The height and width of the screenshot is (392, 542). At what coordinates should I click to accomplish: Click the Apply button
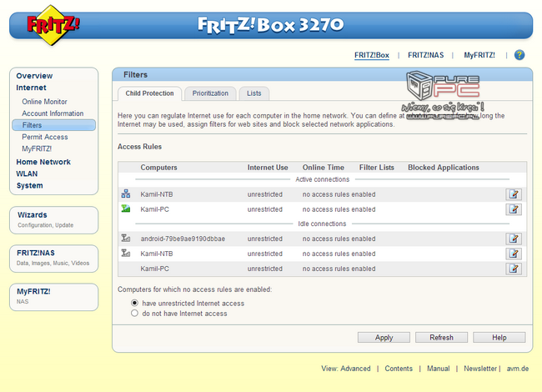pos(384,338)
